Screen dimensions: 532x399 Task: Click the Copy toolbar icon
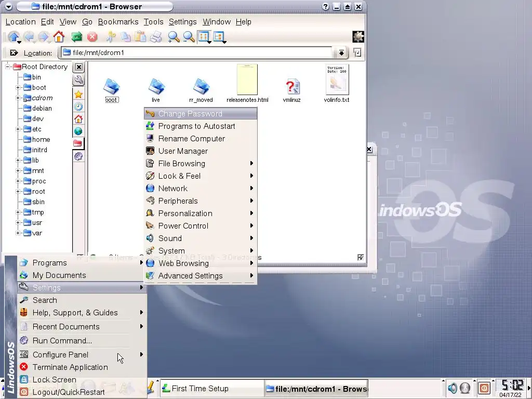coord(126,37)
